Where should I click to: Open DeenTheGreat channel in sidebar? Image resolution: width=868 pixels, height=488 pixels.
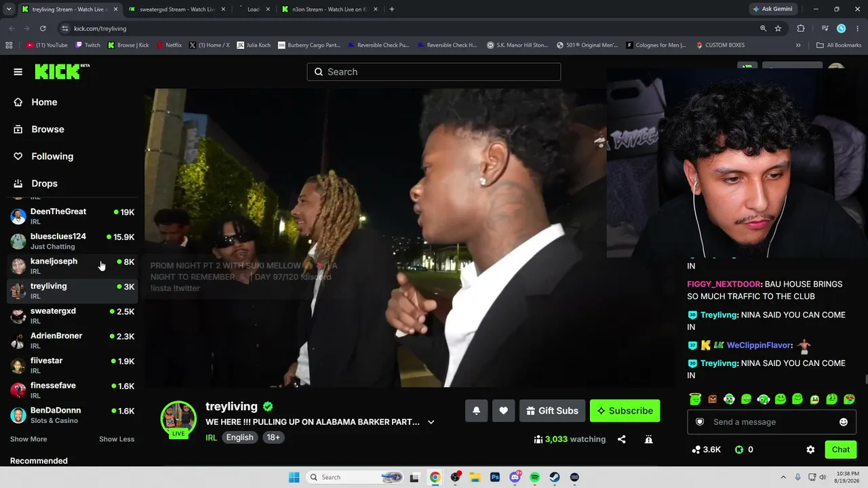[x=72, y=216]
